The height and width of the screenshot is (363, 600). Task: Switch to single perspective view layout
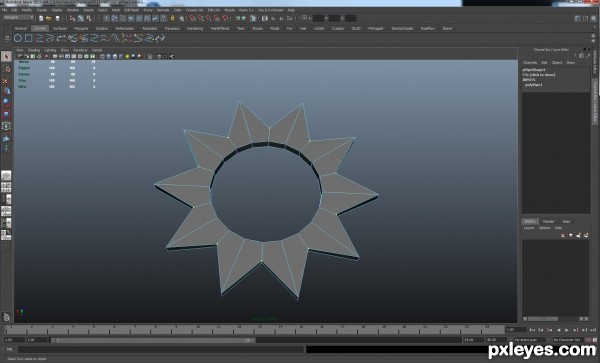pyautogui.click(x=6, y=176)
